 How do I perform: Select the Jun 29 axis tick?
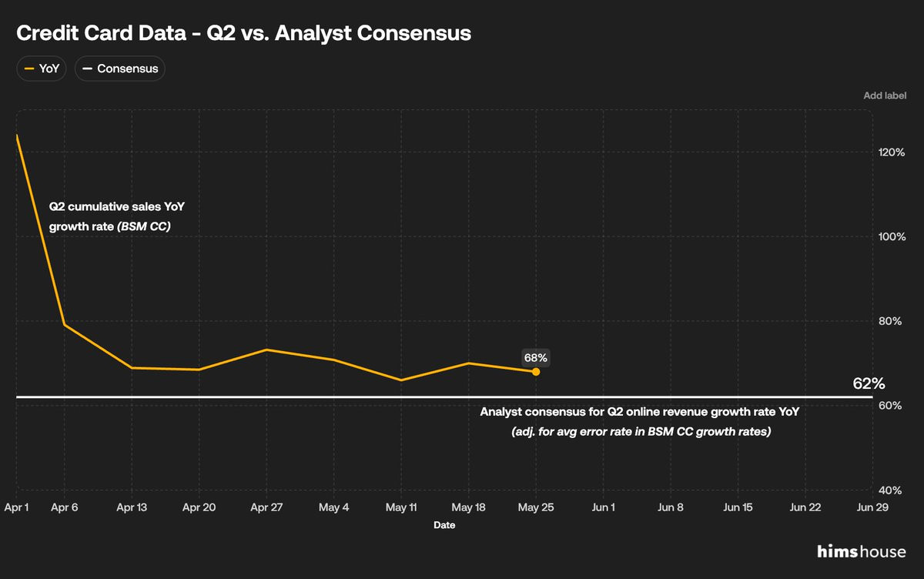[x=872, y=507]
